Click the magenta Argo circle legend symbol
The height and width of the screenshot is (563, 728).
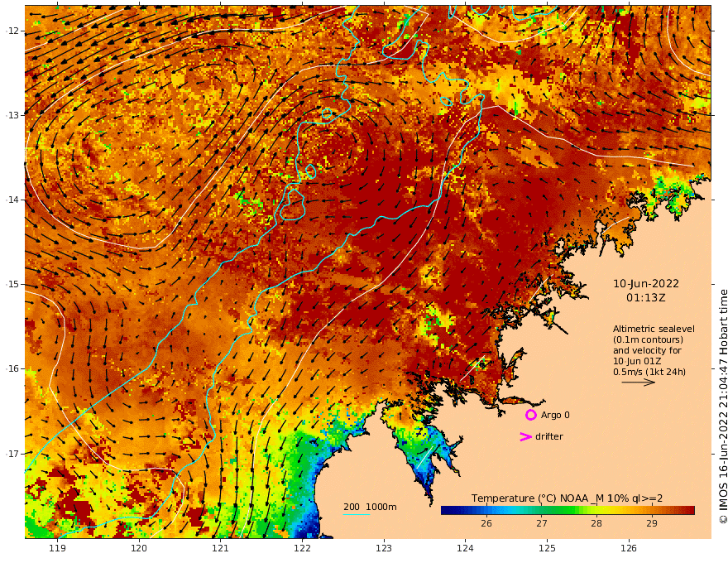point(530,415)
